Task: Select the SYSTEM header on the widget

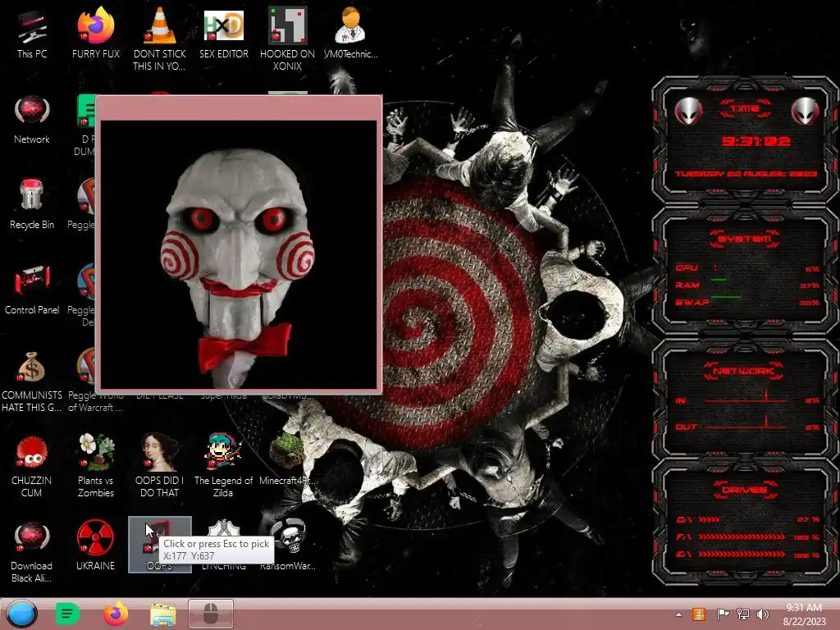Action: (x=745, y=239)
